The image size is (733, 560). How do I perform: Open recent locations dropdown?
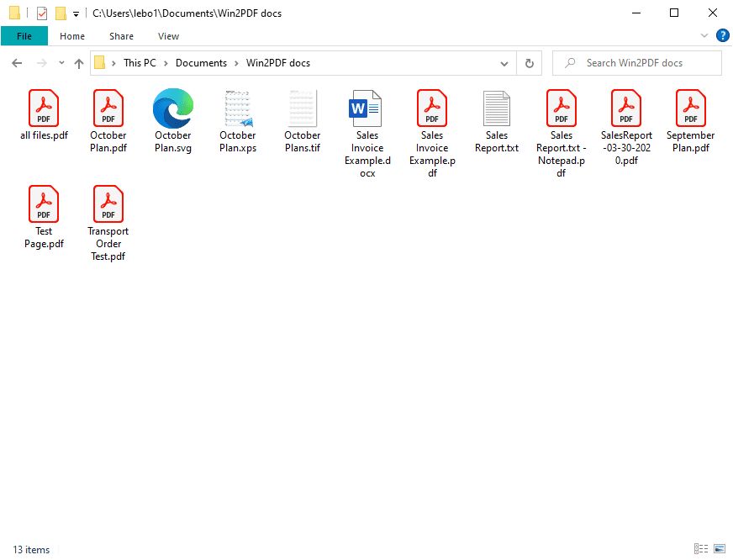click(x=61, y=62)
